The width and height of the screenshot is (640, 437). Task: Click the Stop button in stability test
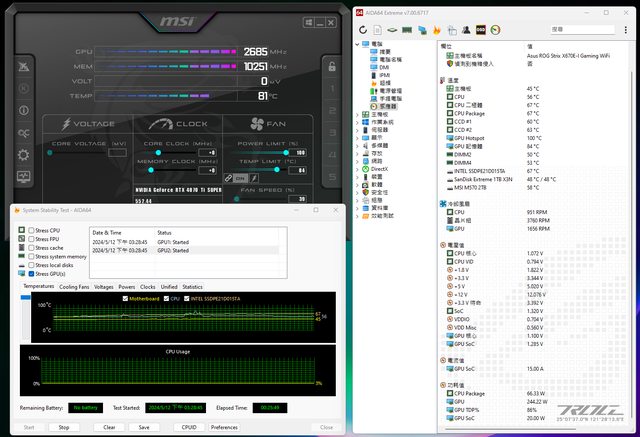tap(64, 427)
